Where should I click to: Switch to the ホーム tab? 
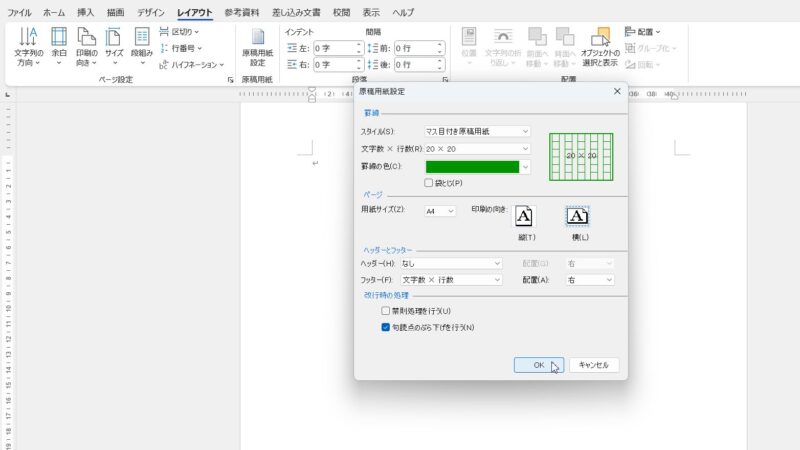(x=54, y=12)
